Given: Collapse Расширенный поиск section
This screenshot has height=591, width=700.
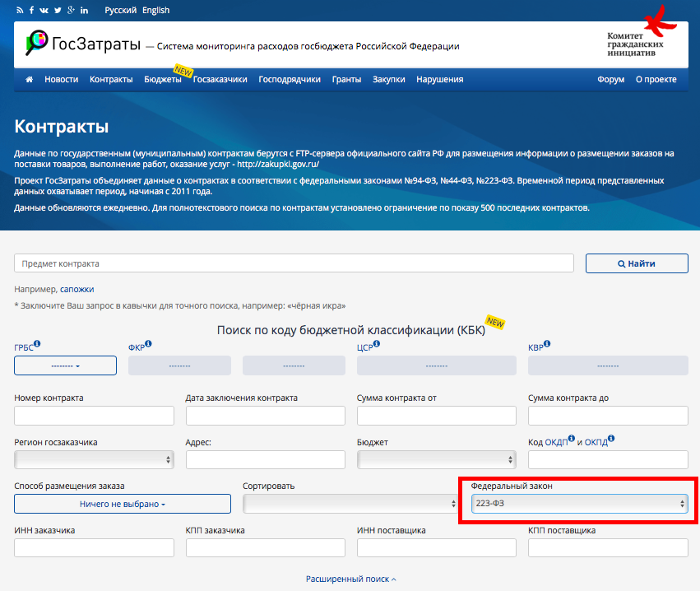Looking at the screenshot, I should point(350,579).
